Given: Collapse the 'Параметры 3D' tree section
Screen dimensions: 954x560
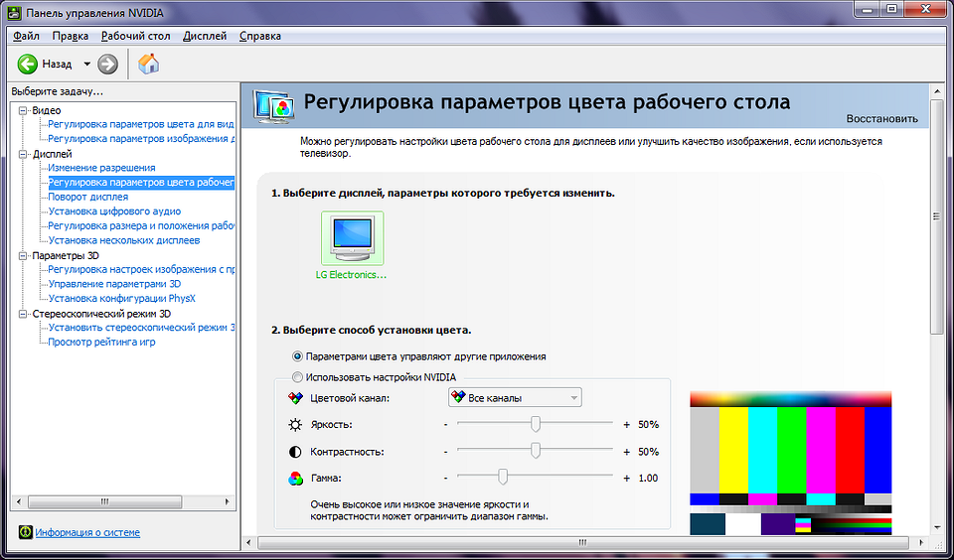Looking at the screenshot, I should pyautogui.click(x=24, y=256).
